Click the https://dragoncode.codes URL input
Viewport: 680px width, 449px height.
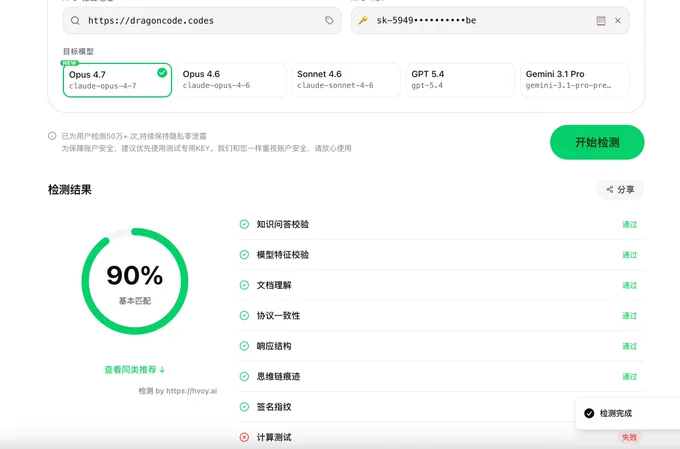[x=202, y=20]
